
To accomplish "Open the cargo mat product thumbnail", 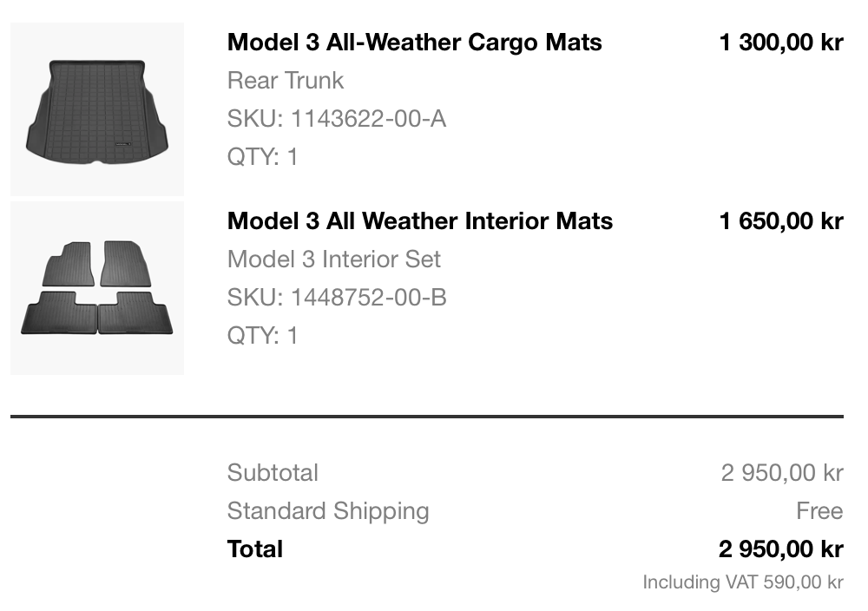I will [x=97, y=109].
